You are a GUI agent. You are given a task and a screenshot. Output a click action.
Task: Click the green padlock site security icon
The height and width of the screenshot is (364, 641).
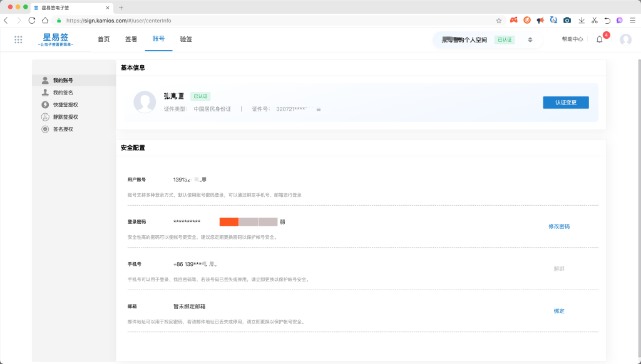click(x=59, y=21)
